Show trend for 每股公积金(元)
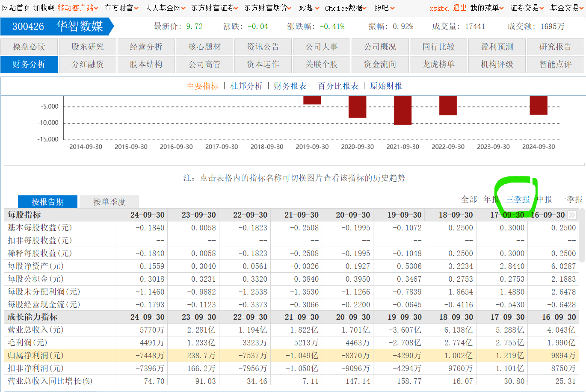The image size is (586, 392). 36,279
